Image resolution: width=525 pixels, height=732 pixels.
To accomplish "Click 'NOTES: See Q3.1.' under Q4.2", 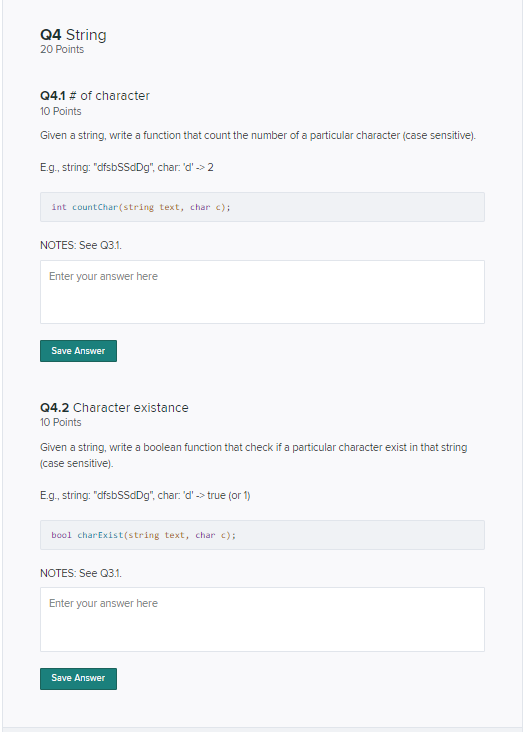I will coord(81,573).
